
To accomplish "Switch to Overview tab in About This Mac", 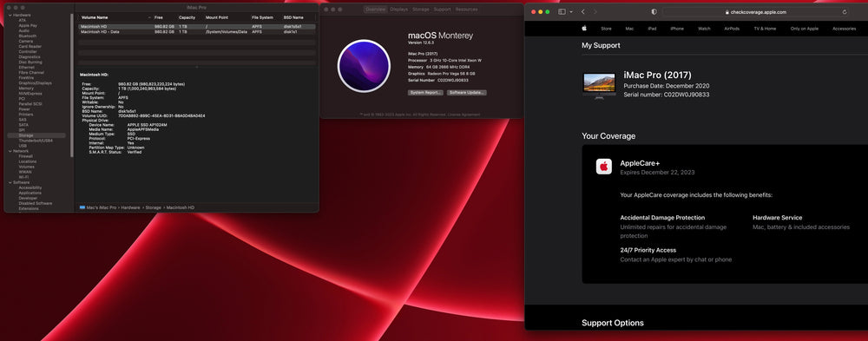I will (x=375, y=10).
